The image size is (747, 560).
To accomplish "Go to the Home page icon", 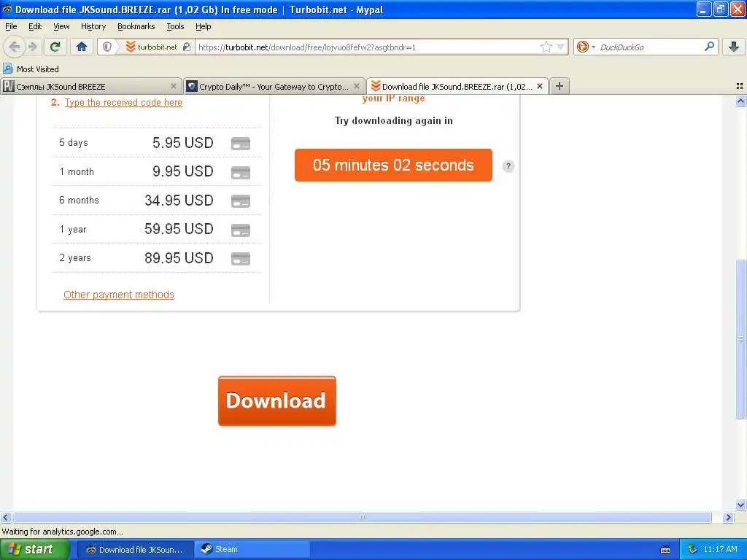I will tap(82, 47).
